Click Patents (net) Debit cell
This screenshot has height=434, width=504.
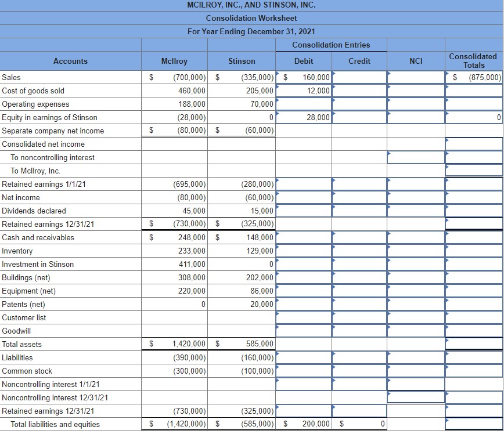(x=304, y=304)
